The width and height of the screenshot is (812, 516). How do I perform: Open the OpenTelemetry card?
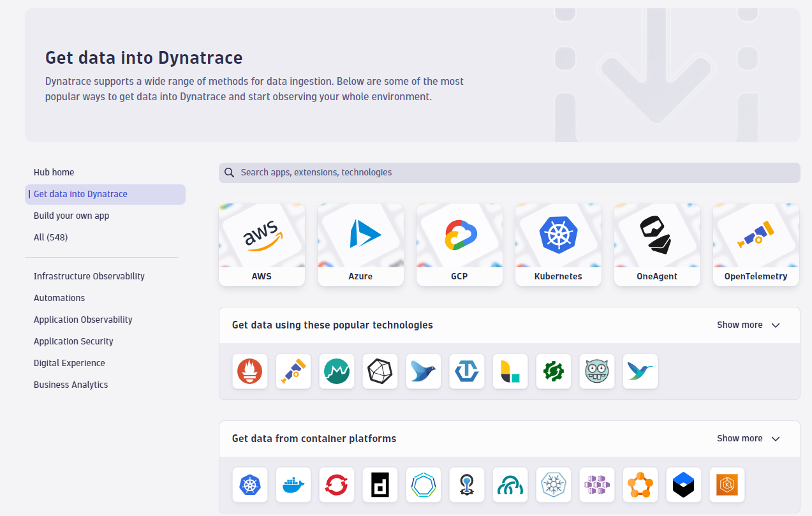756,245
